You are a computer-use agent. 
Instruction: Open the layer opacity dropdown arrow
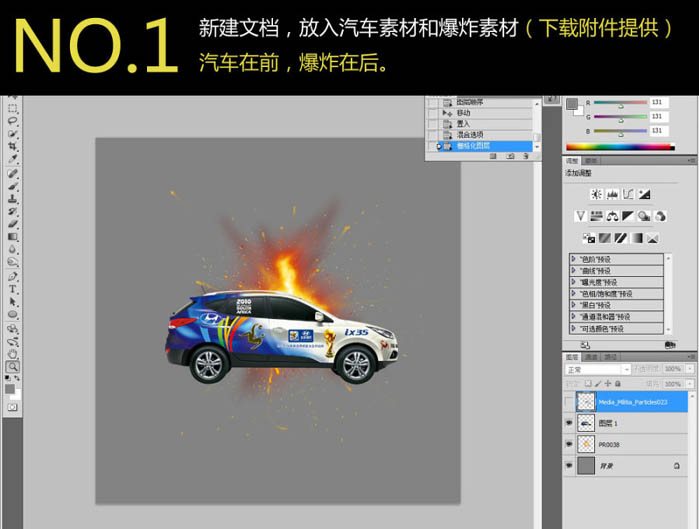[690, 369]
